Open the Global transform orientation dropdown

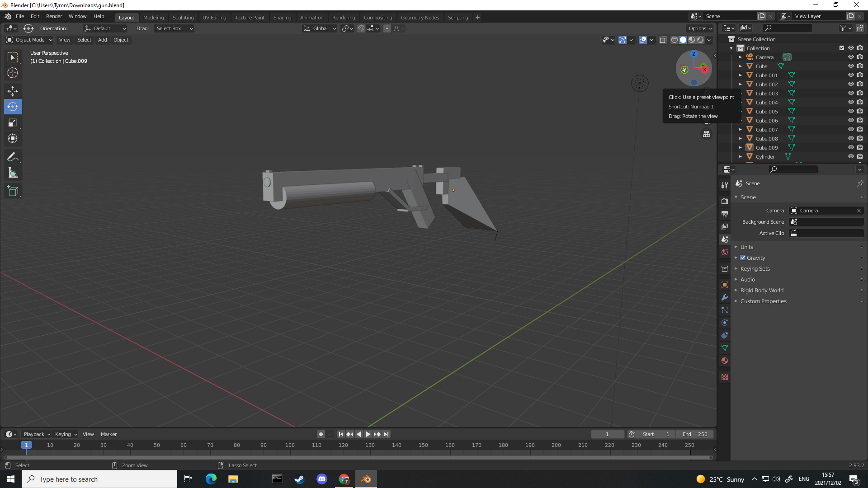tap(320, 28)
